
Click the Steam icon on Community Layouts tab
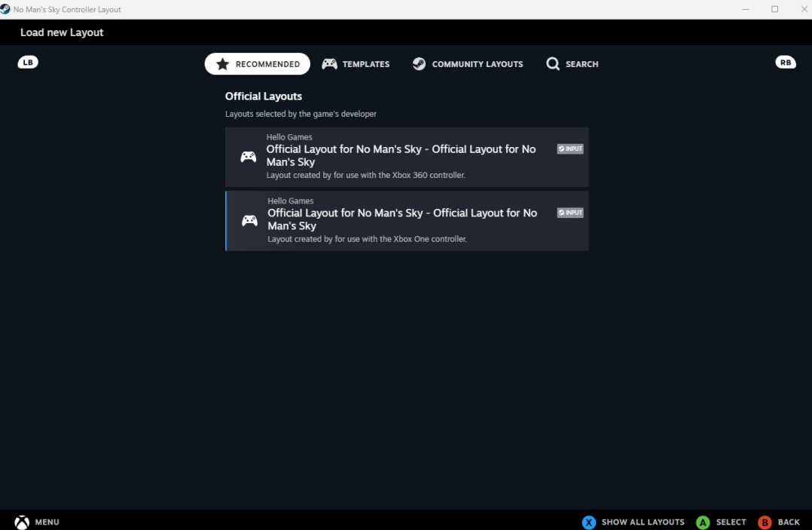click(x=419, y=64)
